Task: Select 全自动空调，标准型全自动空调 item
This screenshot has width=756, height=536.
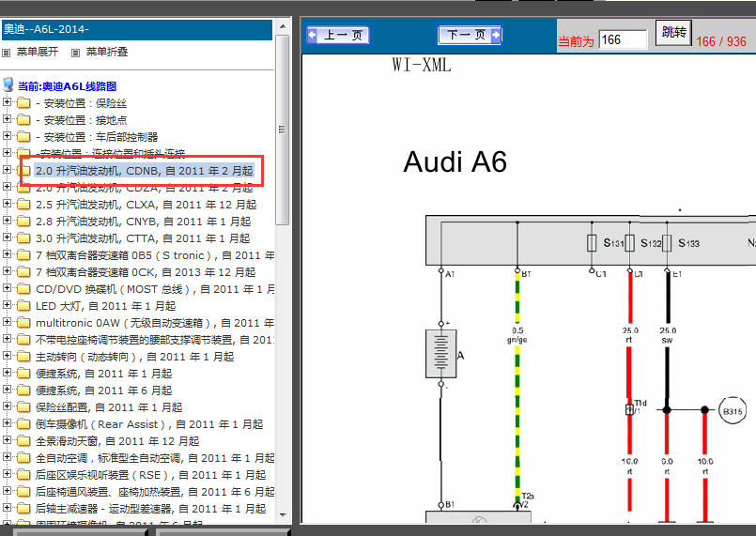Action: (x=155, y=457)
